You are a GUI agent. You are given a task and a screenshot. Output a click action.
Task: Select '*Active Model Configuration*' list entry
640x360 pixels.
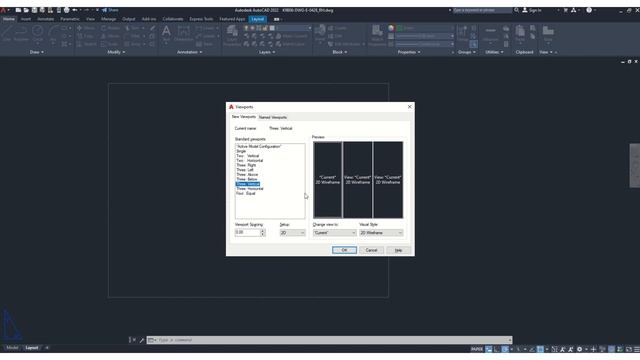tap(259, 146)
